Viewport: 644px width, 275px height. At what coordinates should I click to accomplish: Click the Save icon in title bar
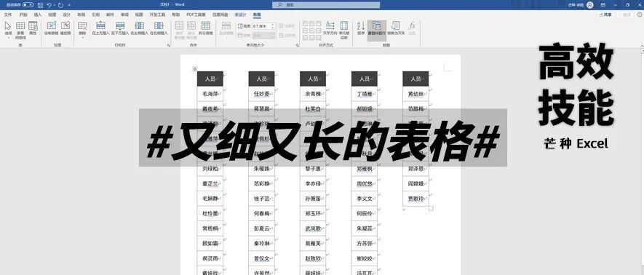[40, 5]
